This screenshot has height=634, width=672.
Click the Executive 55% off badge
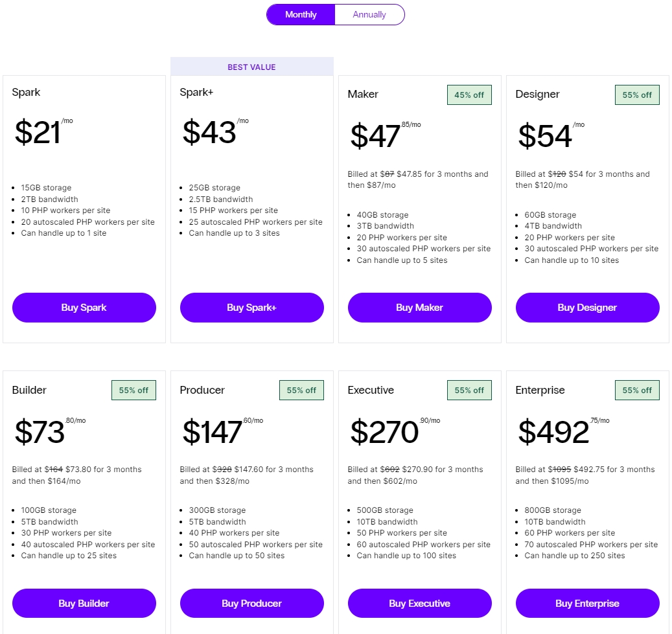coord(469,391)
